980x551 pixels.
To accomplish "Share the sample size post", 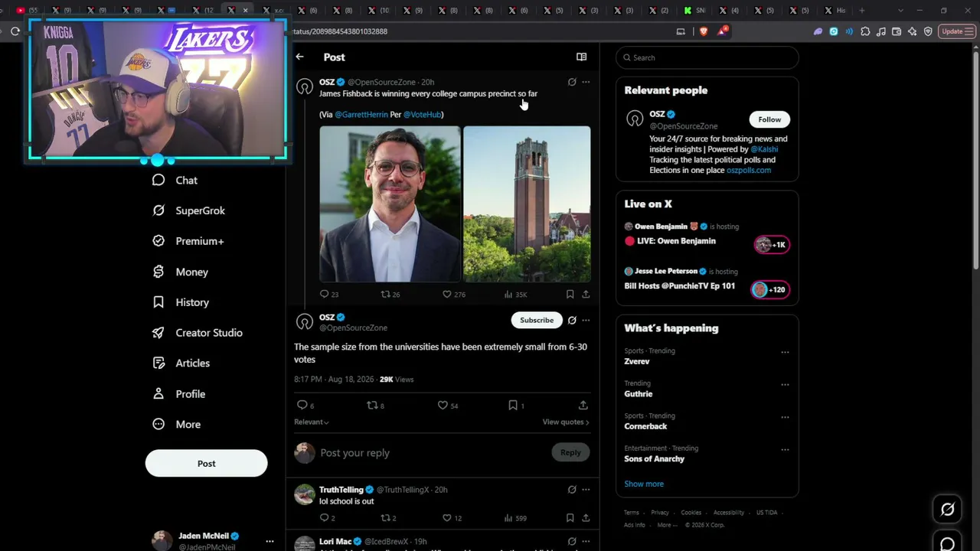I will (583, 405).
